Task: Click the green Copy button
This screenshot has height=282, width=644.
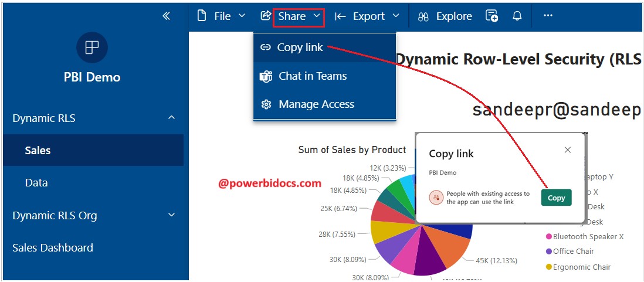Action: coord(556,198)
